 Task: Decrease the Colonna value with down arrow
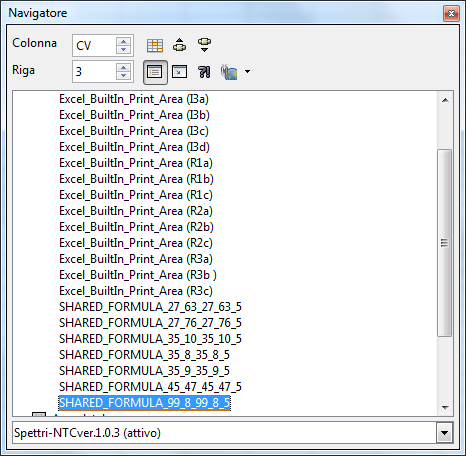(x=124, y=49)
